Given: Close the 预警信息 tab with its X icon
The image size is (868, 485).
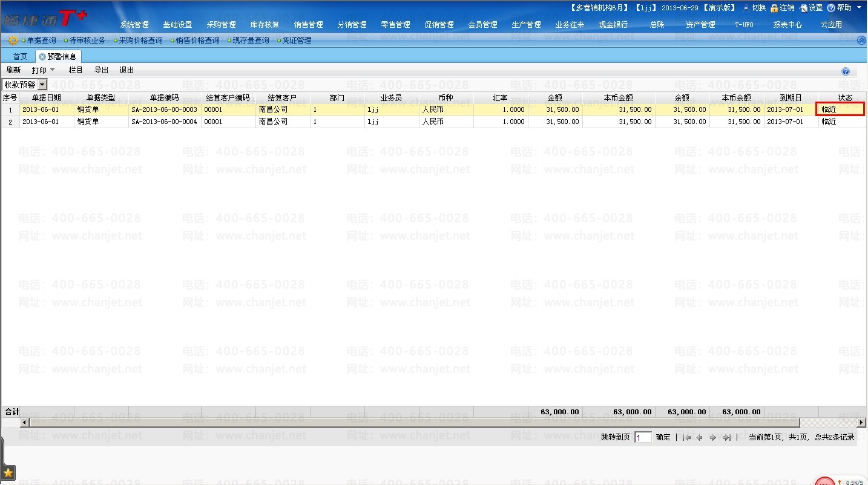Looking at the screenshot, I should click(42, 57).
